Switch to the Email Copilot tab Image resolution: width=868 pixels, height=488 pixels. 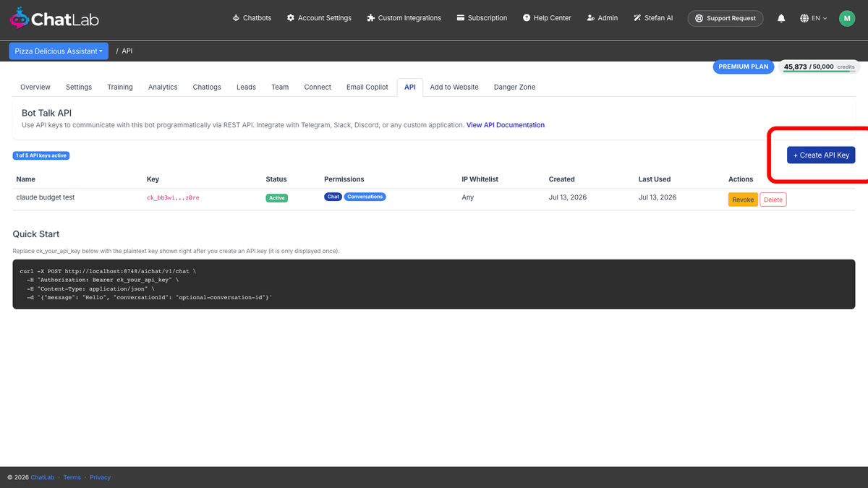[x=367, y=87]
